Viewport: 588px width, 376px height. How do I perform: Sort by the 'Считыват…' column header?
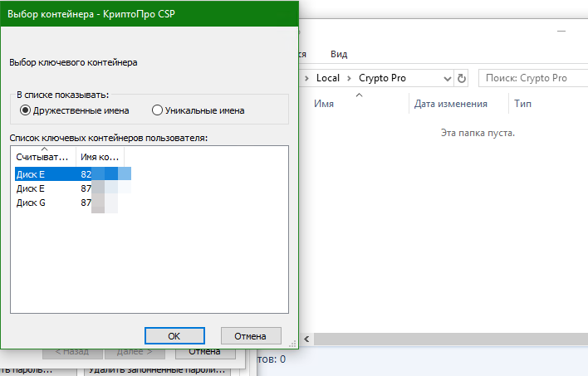click(43, 157)
